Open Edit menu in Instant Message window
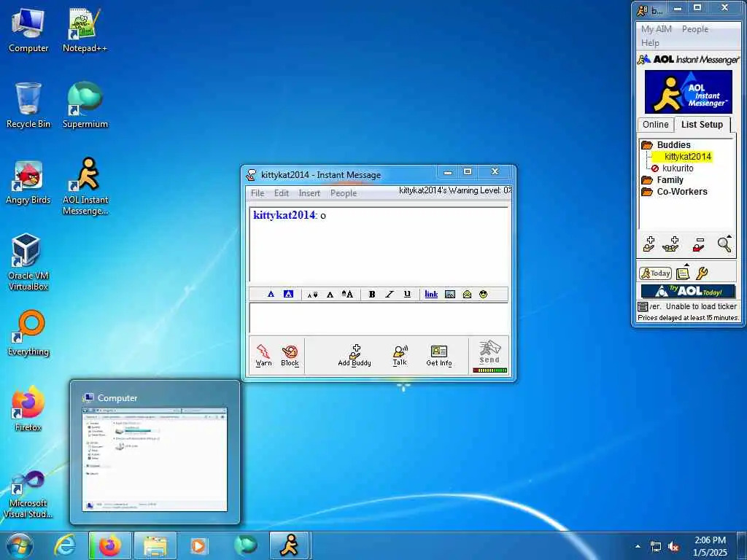Screen dimensions: 747x560 [281, 192]
